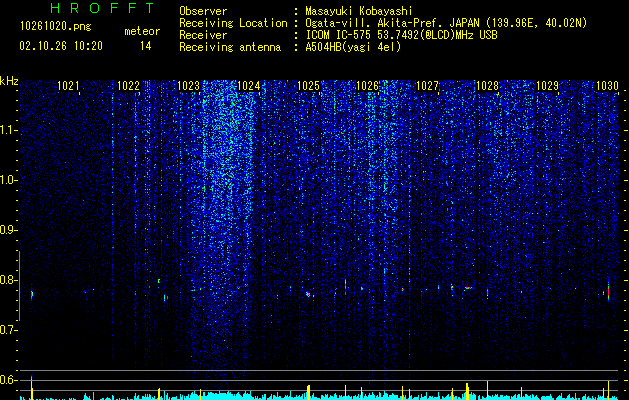The height and width of the screenshot is (400, 629).
Task: Click the 1025 time marker
Action: [x=308, y=85]
